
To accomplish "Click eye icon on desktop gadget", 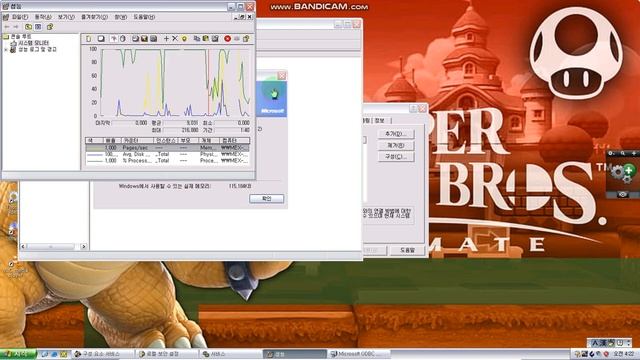I will [x=622, y=195].
